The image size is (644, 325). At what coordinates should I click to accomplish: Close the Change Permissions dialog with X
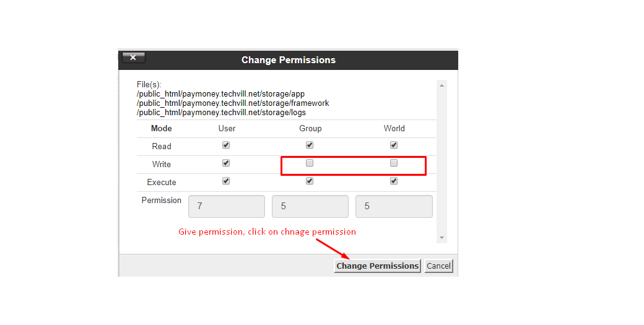pyautogui.click(x=133, y=58)
